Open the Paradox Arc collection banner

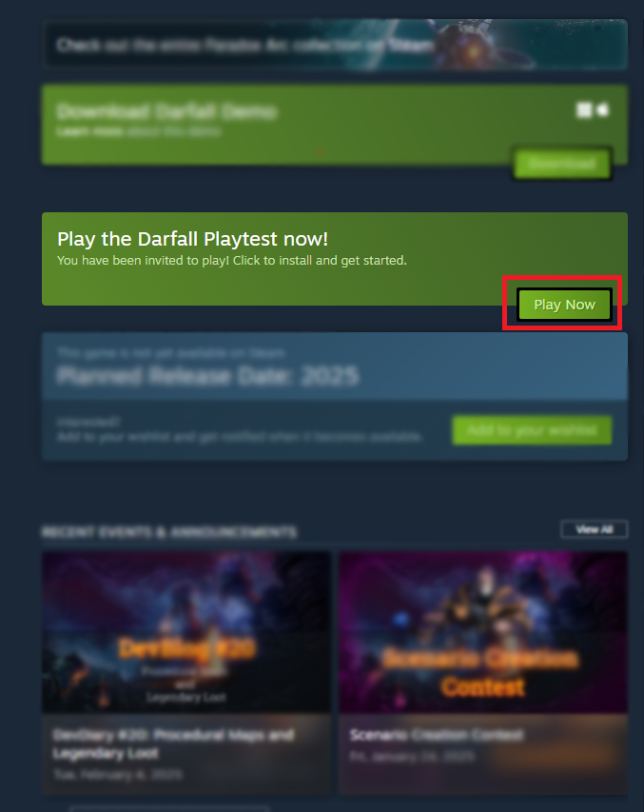(335, 45)
